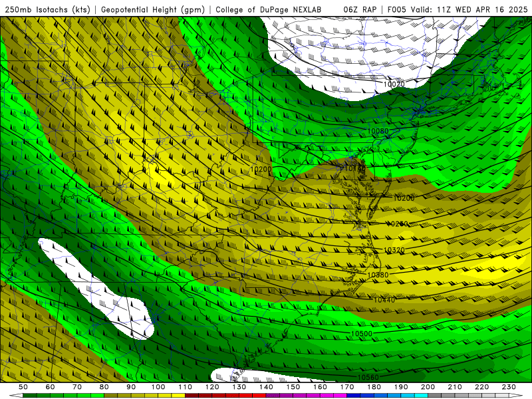Click the 10080 height contour label
The image size is (532, 399).
coord(378,130)
